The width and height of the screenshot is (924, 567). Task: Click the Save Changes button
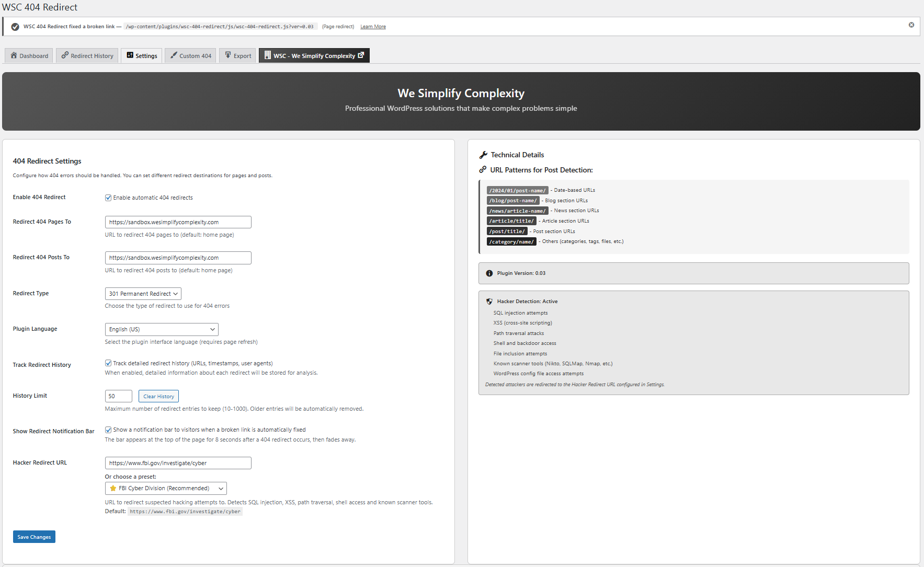(x=34, y=537)
